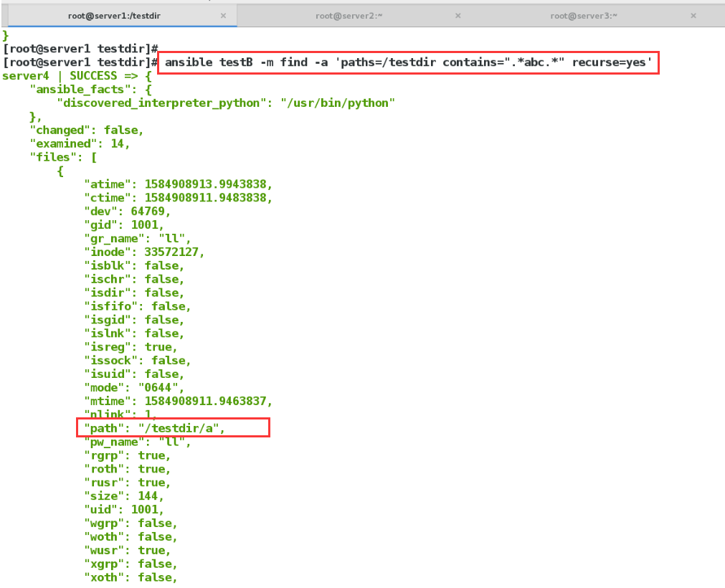Click the "rusr": true line
Image resolution: width=725 pixels, height=588 pixels.
click(x=127, y=483)
